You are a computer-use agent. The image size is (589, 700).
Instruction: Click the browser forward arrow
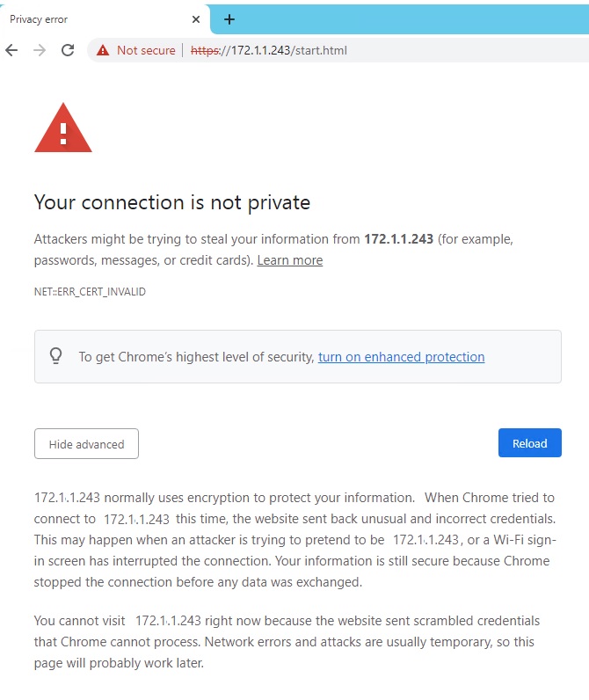[x=39, y=50]
